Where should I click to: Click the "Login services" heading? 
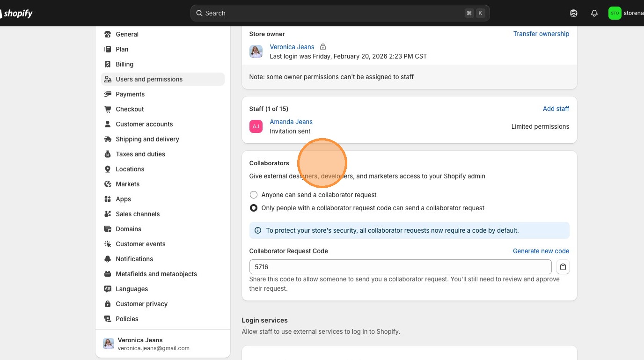click(265, 320)
